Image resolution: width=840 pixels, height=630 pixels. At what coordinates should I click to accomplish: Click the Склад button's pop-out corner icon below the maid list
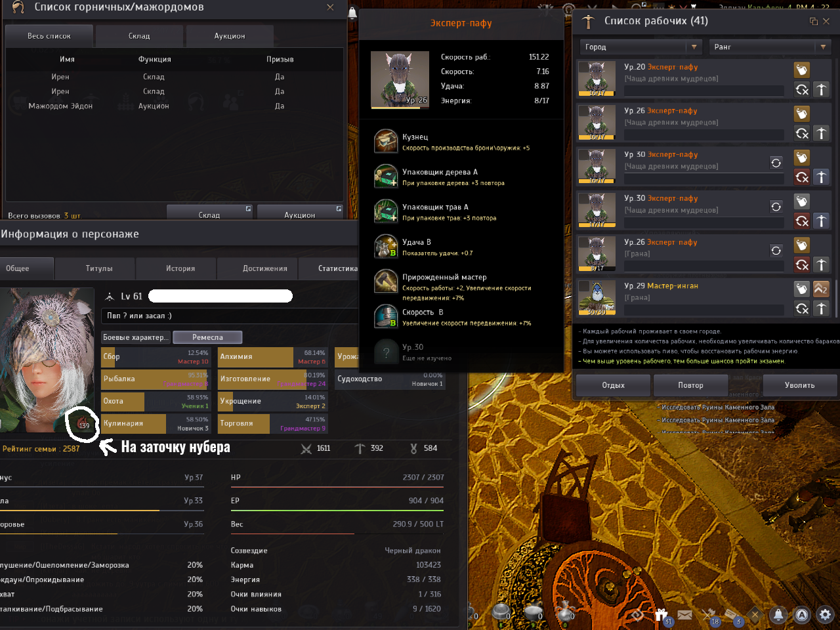[249, 209]
